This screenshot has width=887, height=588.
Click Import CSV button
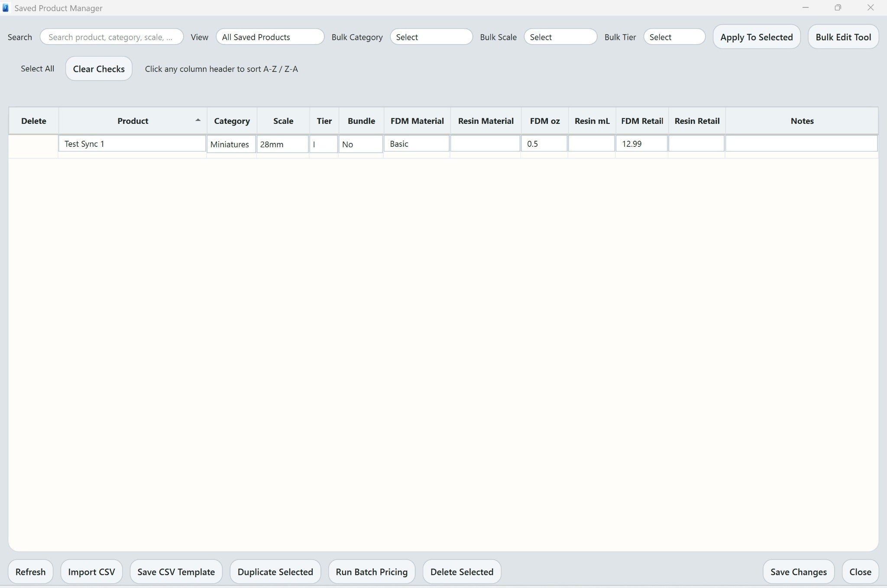pyautogui.click(x=91, y=572)
